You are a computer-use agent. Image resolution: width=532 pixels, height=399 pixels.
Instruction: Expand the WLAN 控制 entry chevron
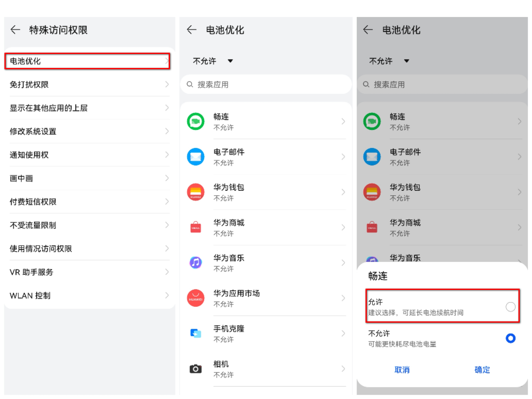click(167, 295)
